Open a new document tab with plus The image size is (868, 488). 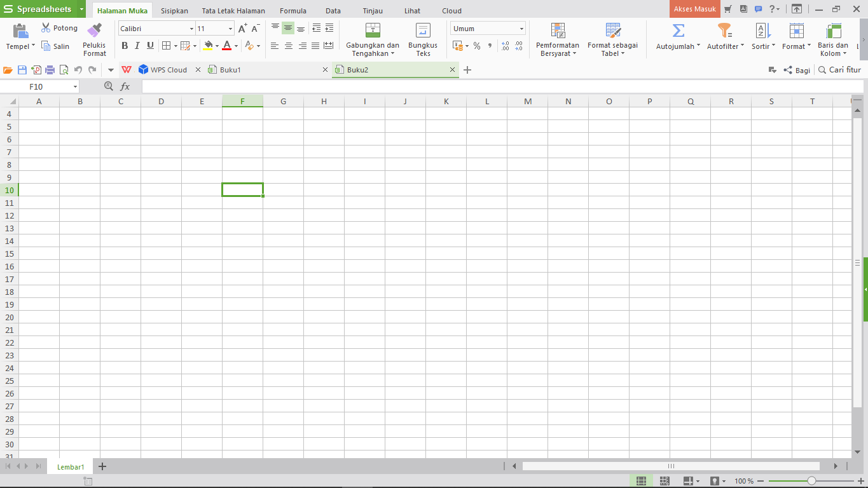tap(467, 70)
